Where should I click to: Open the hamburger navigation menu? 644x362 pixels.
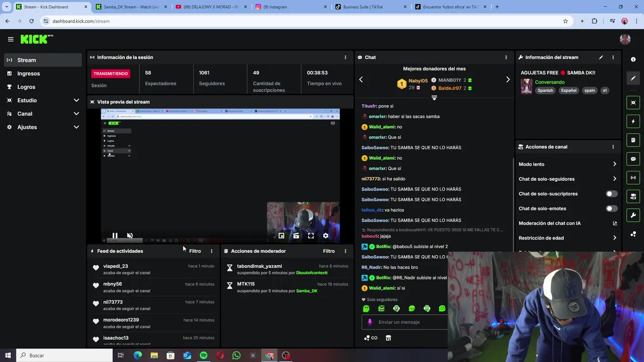tap(11, 39)
